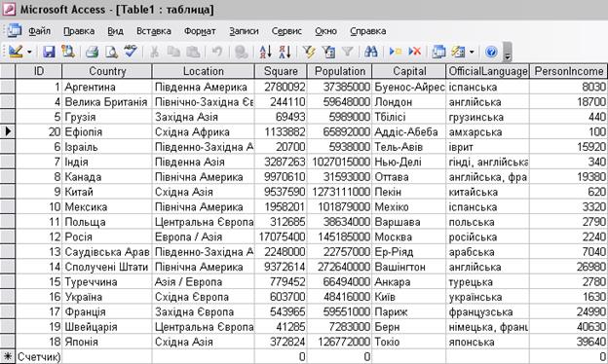608x364 pixels.
Task: Click the insert hyperlink globe icon
Action: pos(242,52)
